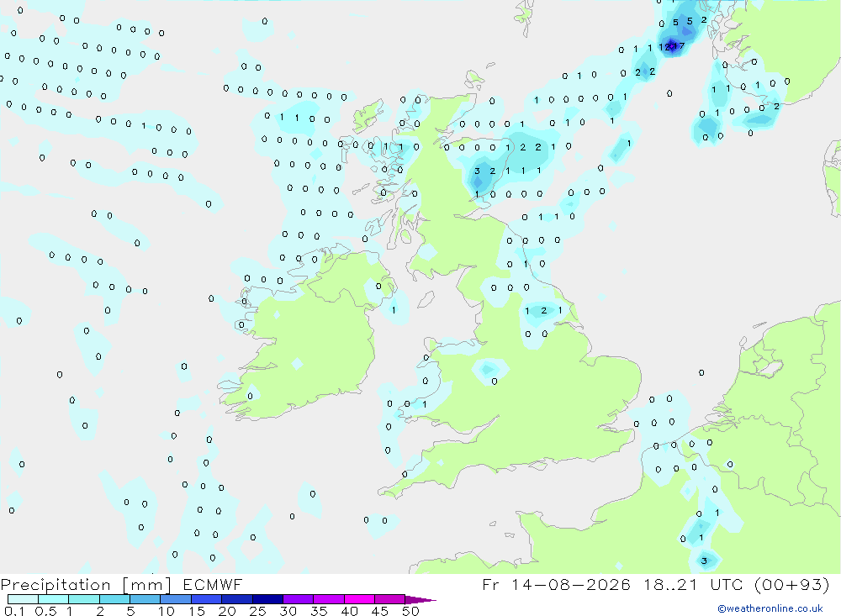Click the 10–15 mm legend color swatch

click(176, 599)
